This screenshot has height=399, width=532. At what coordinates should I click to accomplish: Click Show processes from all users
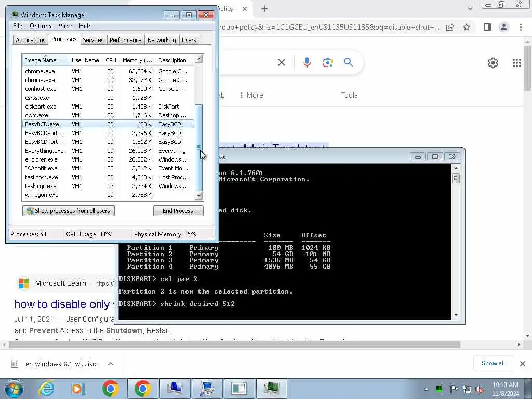69,211
